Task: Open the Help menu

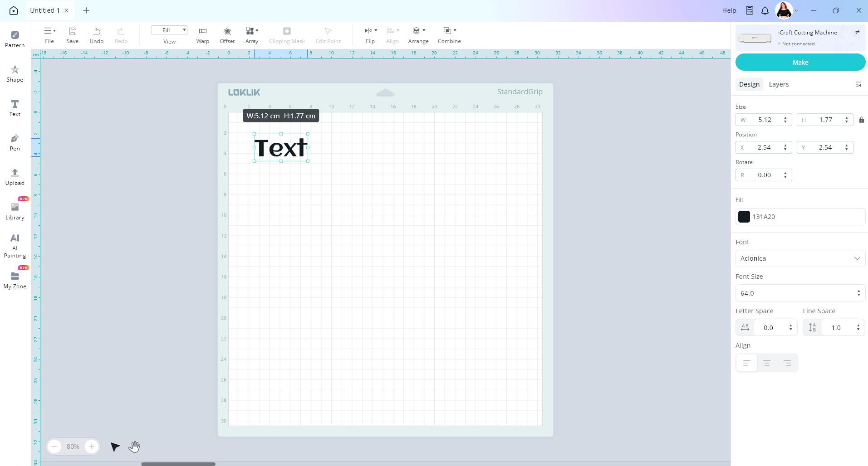Action: coord(729,10)
